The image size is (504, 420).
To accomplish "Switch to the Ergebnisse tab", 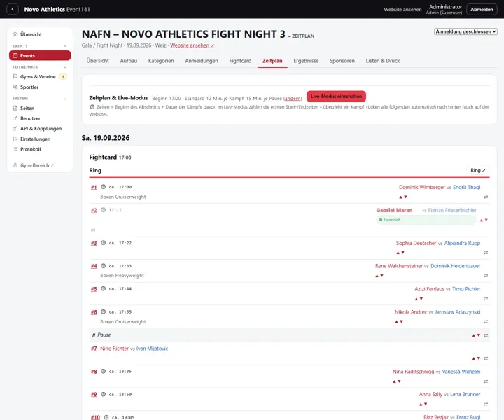I will tap(306, 61).
